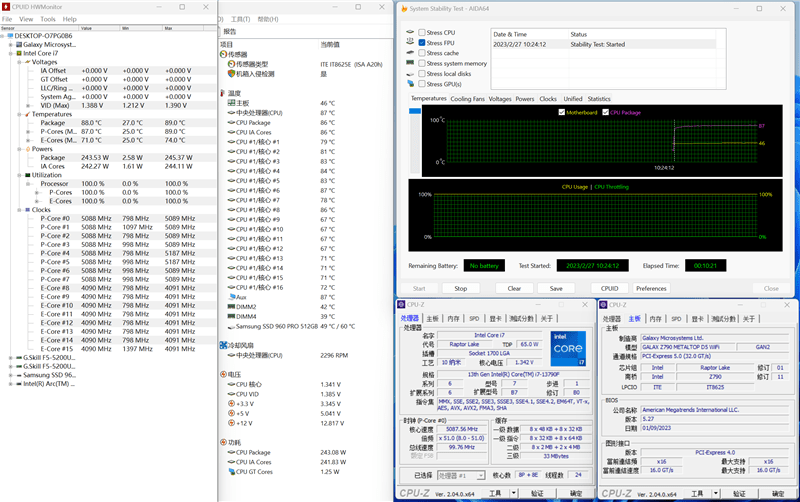Enable the Stress GPU(s) checkbox
Viewport: 800px width, 502px height.
point(422,84)
